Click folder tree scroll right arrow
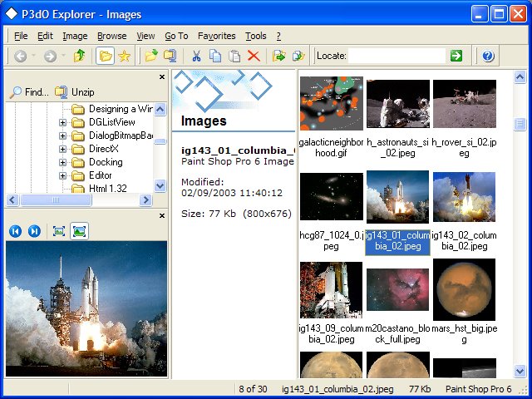Image resolution: width=532 pixels, height=399 pixels. (146, 199)
